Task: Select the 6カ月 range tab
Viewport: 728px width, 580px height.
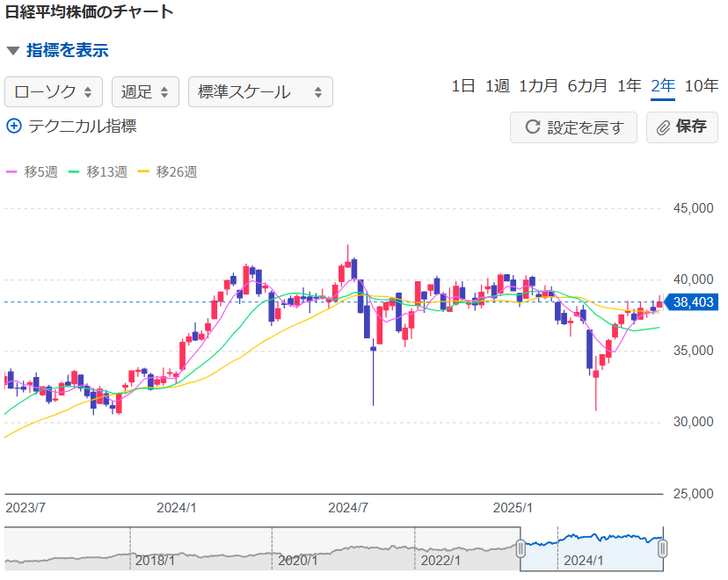Action: pyautogui.click(x=587, y=86)
